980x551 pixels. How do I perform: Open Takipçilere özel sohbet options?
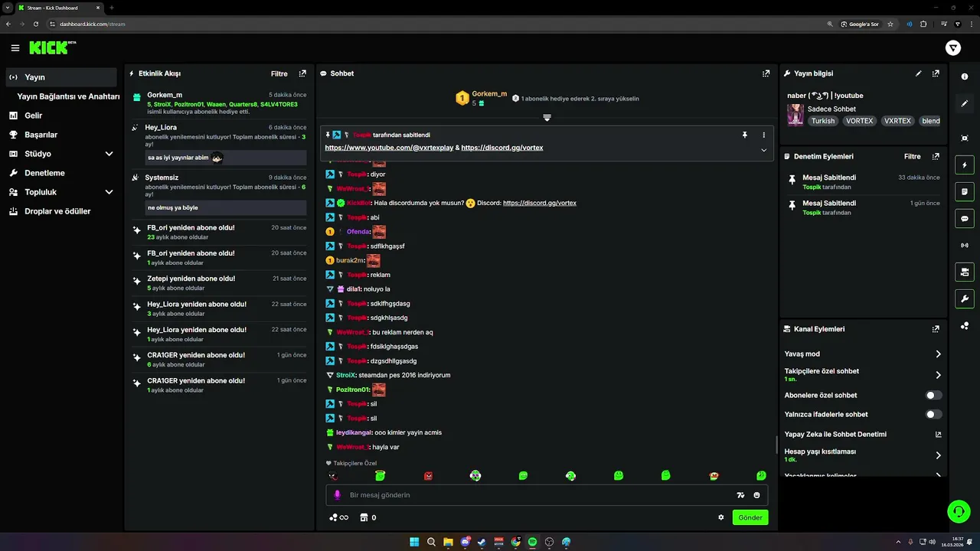point(863,374)
